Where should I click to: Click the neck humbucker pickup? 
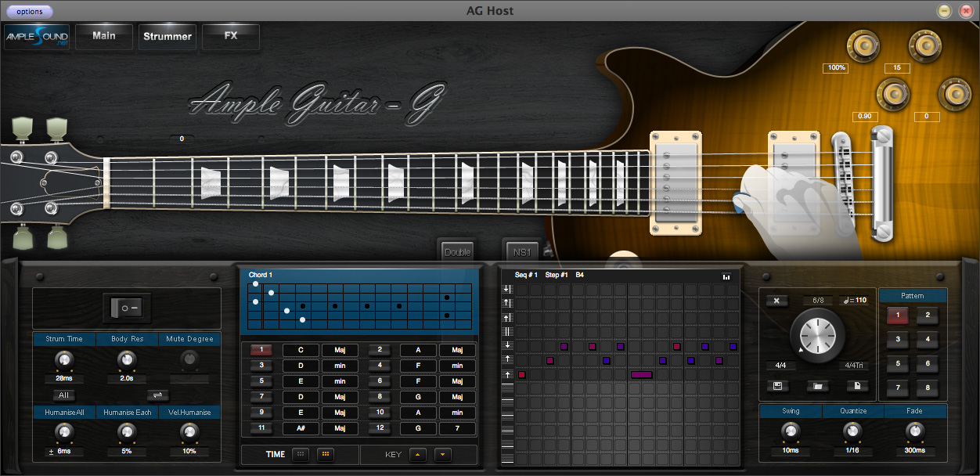[x=676, y=182]
